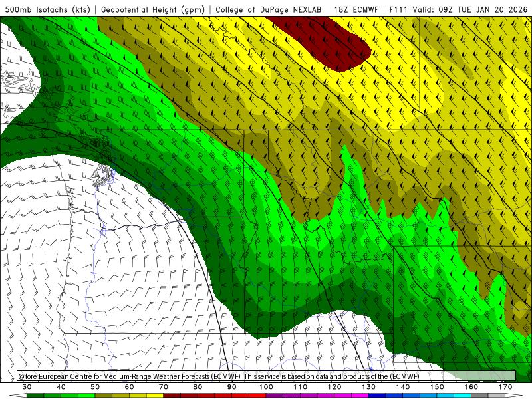Click the '160' value on the color scale
The width and height of the screenshot is (532, 399).
[471, 387]
